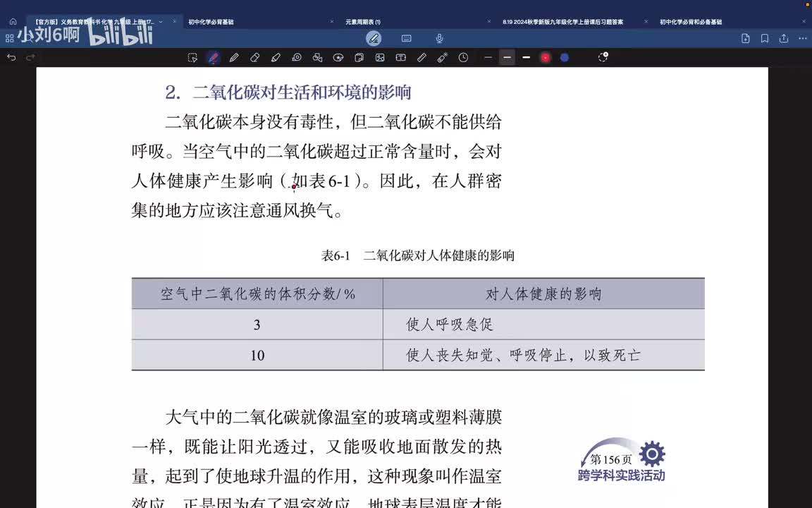
Task: Close the 8.19 2024秋季新版 tab
Action: (646, 22)
